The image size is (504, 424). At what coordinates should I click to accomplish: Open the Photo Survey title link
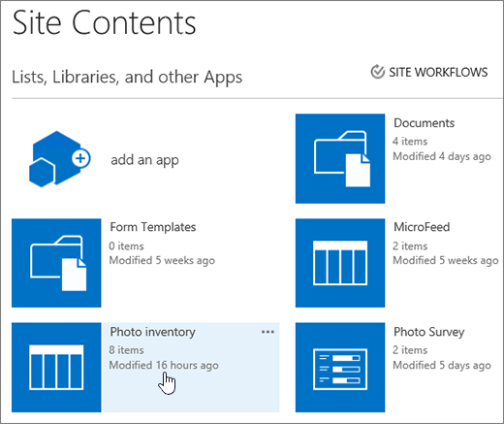429,332
